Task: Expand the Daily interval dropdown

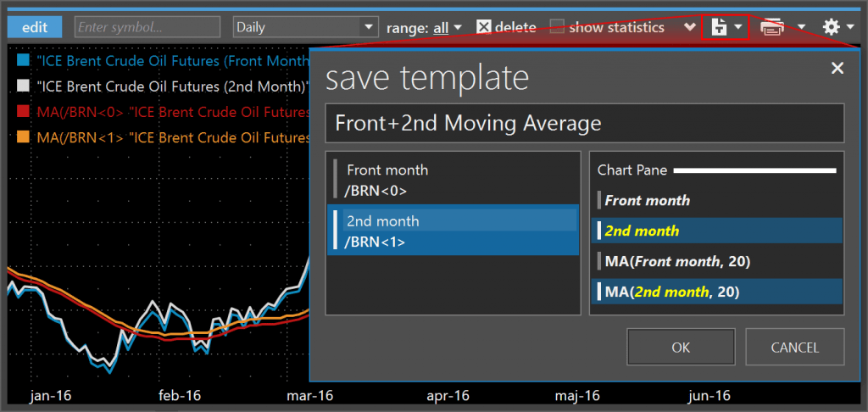Action: click(x=304, y=26)
